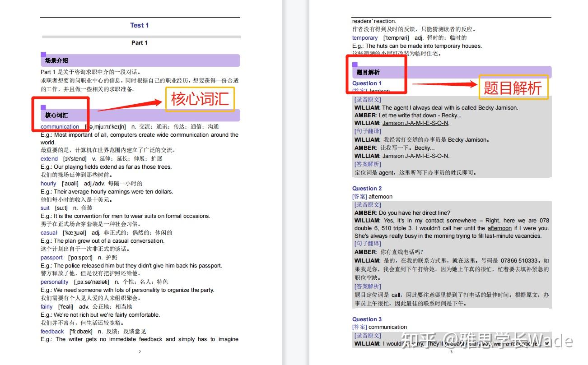The height and width of the screenshot is (365, 588).
Task: Click page number 2 at left page bottom
Action: pos(140,352)
